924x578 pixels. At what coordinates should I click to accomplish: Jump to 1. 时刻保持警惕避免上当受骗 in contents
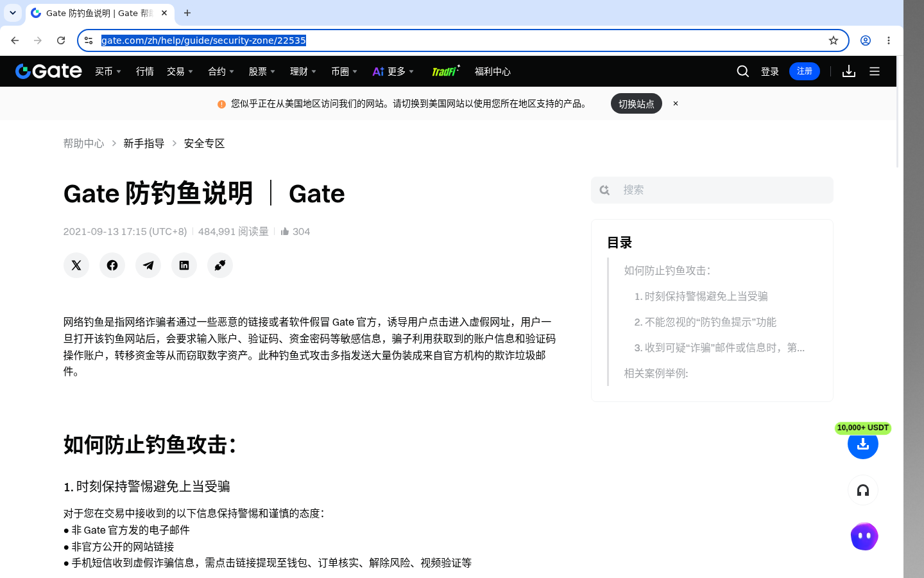pos(701,296)
